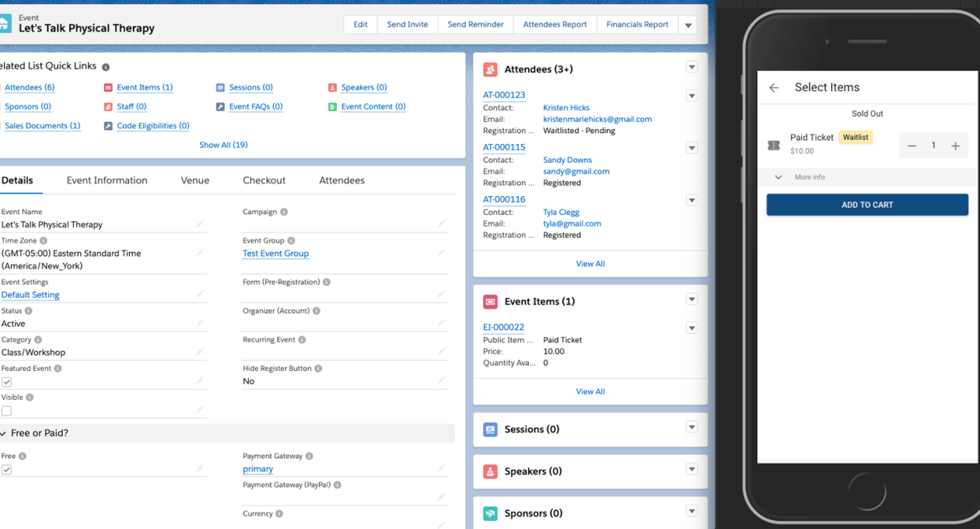Screen dimensions: 980x529
Task: Toggle the Featured Event checkbox
Action: 6,382
